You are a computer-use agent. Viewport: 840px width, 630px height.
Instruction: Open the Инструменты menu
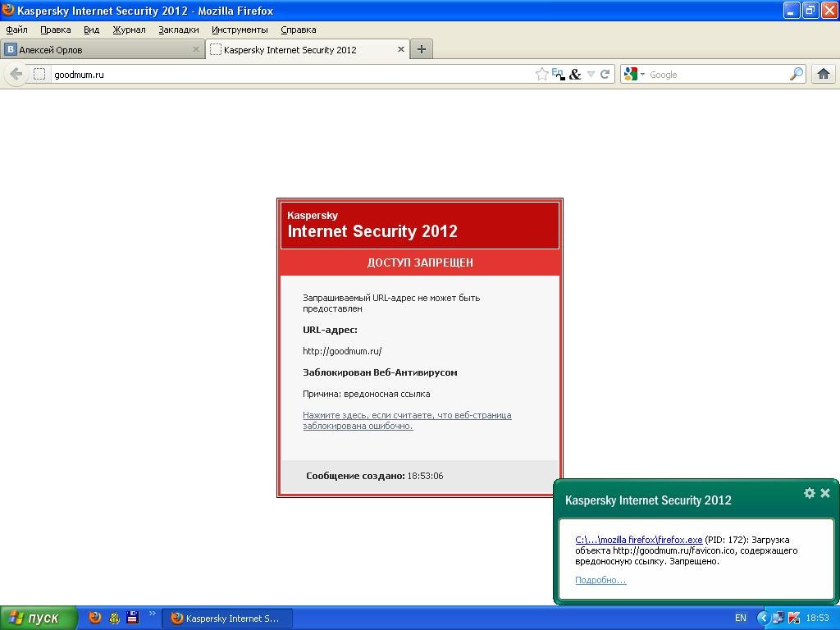coord(240,30)
